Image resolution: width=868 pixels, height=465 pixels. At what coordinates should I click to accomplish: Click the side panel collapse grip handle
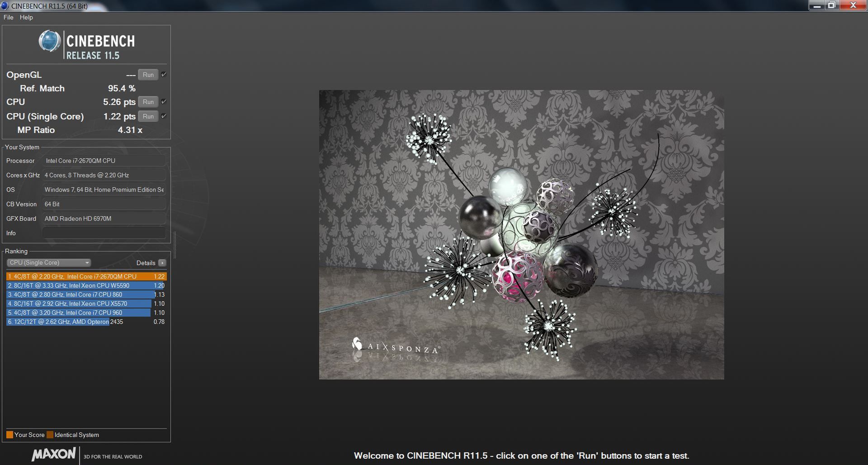point(175,245)
